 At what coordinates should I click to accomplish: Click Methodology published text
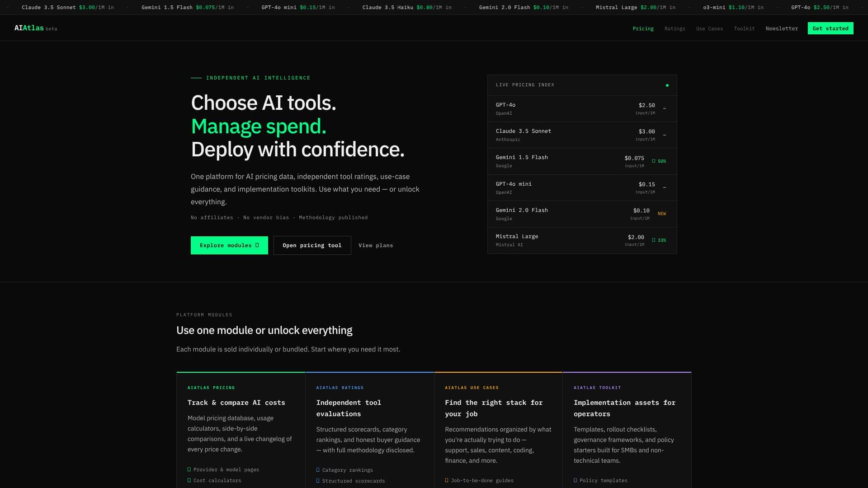333,218
